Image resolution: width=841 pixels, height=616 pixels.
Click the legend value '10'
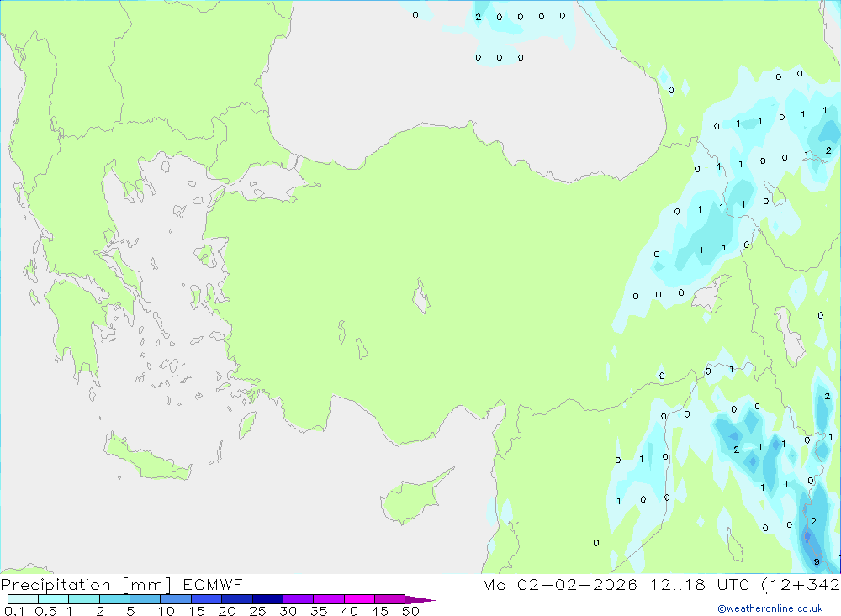coord(167,611)
